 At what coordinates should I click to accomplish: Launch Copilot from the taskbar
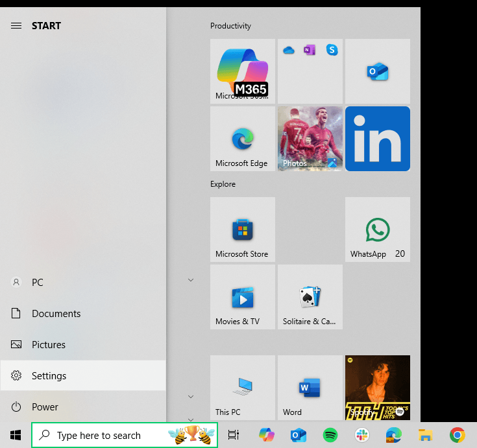[x=267, y=435]
